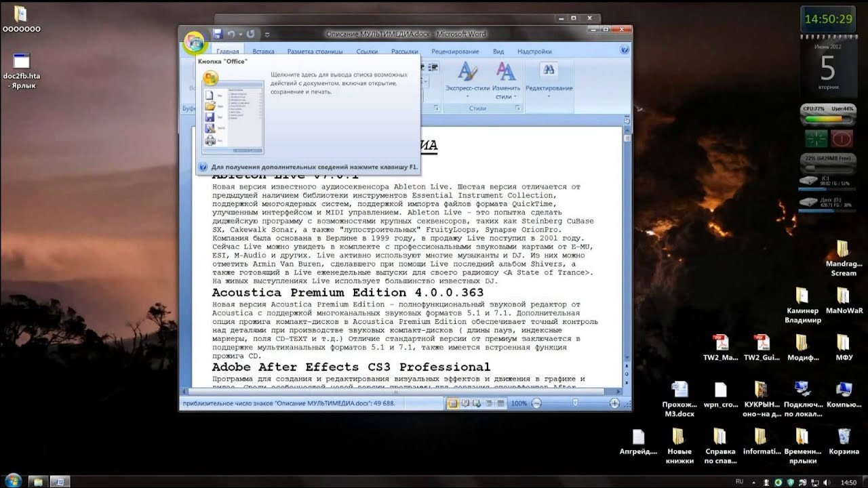Open Change Styles menu
The height and width of the screenshot is (488, 868).
(506, 81)
